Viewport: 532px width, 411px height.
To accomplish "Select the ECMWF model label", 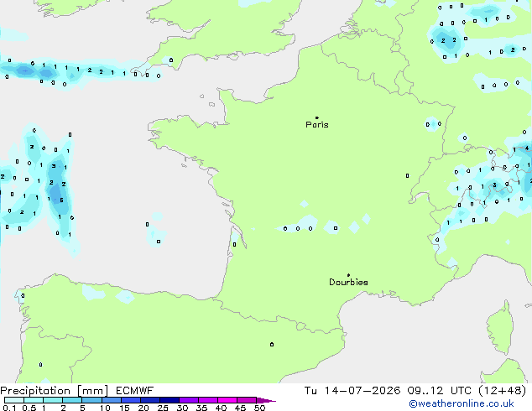I will [135, 391].
